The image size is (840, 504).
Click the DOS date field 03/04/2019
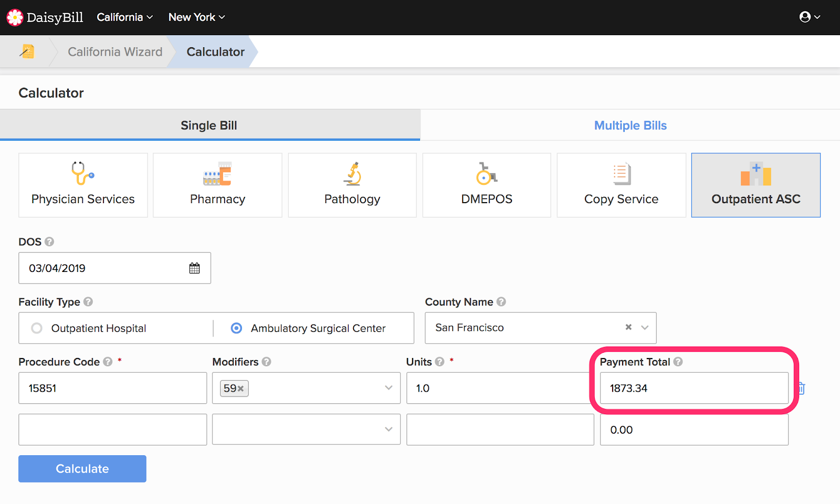pos(114,268)
